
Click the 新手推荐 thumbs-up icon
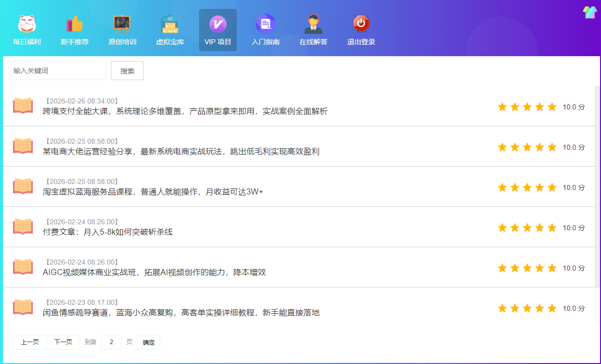75,24
